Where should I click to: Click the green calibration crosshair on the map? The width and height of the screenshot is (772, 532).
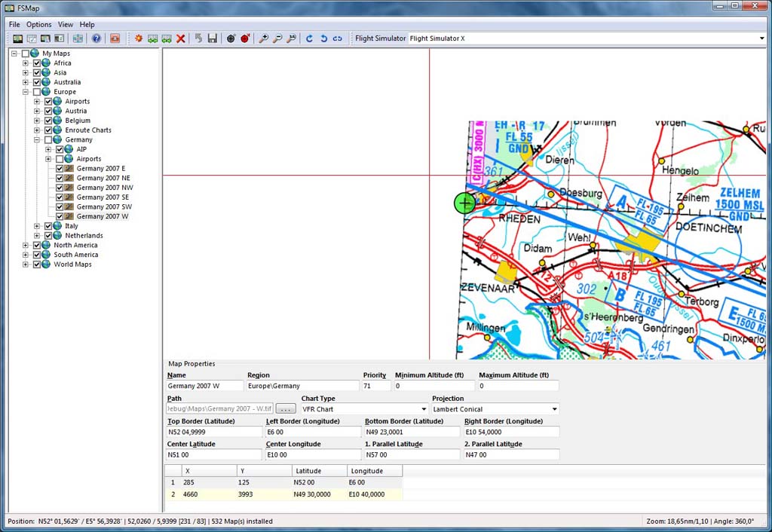[465, 203]
